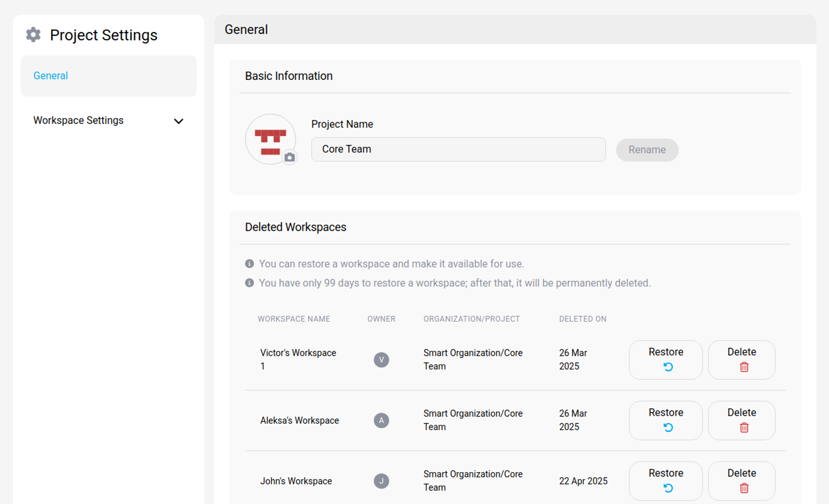Click the gear icon beside Project Settings
This screenshot has width=829, height=504.
click(33, 35)
